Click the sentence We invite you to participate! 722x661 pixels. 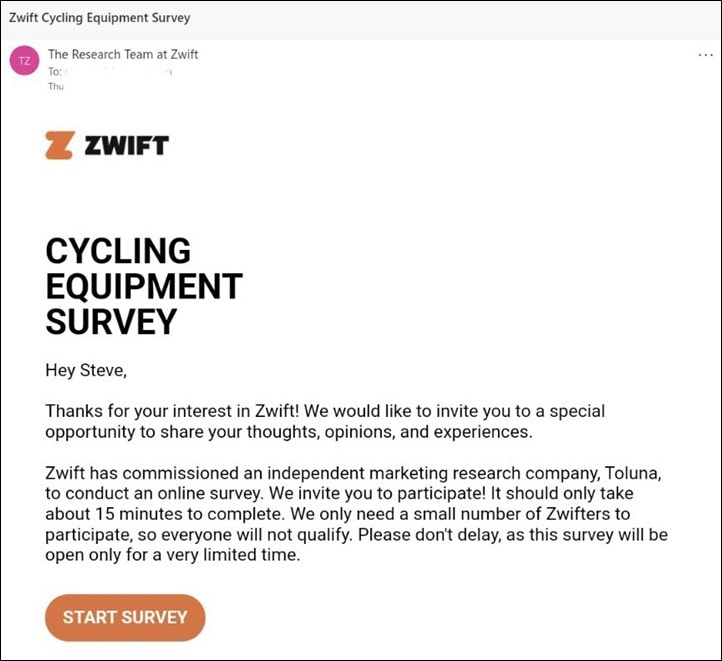point(378,493)
